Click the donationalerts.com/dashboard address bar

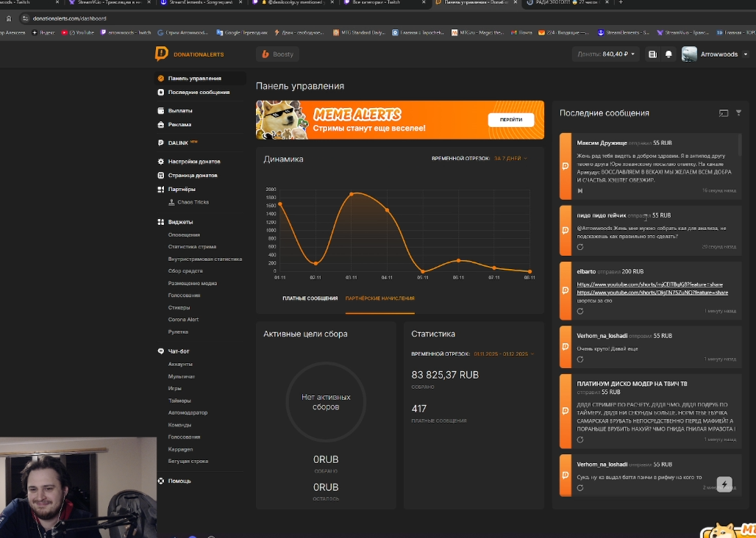[69, 18]
